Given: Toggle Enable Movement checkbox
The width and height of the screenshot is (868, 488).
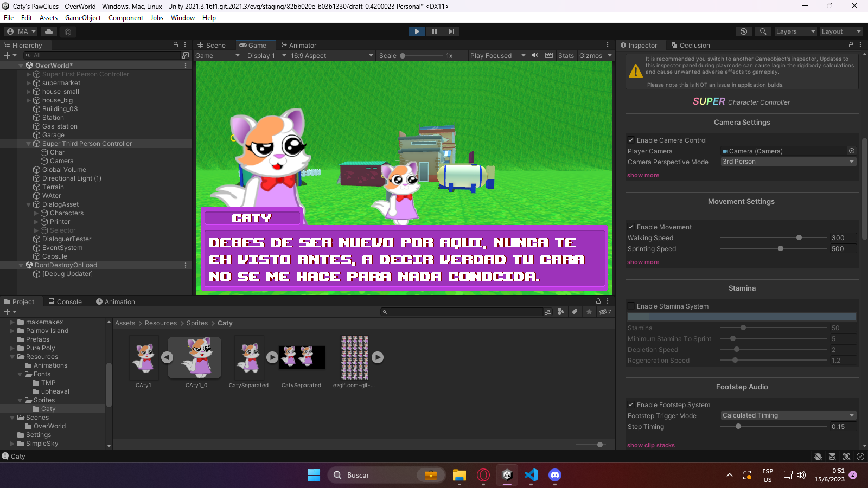Looking at the screenshot, I should tap(631, 227).
